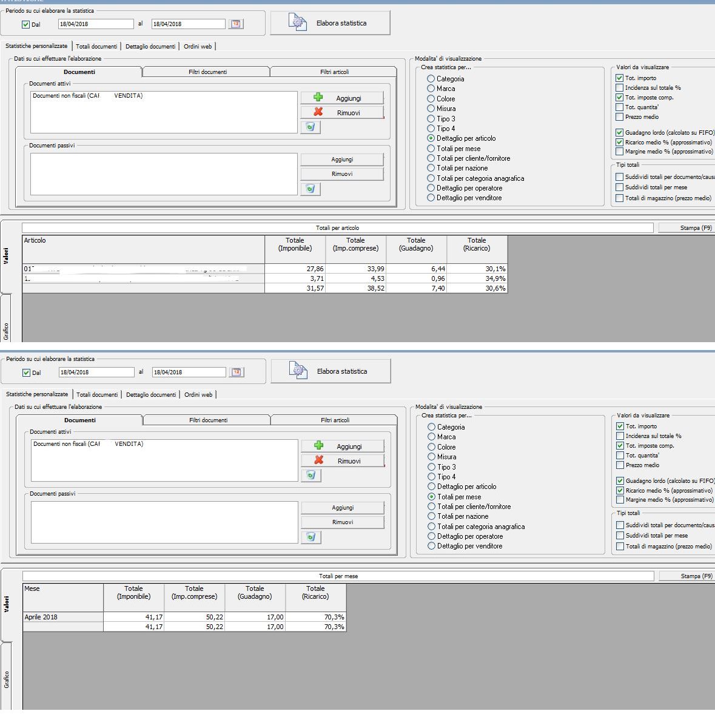This screenshot has height=728, width=715.
Task: Click total cell 38,52
Action: [355, 288]
